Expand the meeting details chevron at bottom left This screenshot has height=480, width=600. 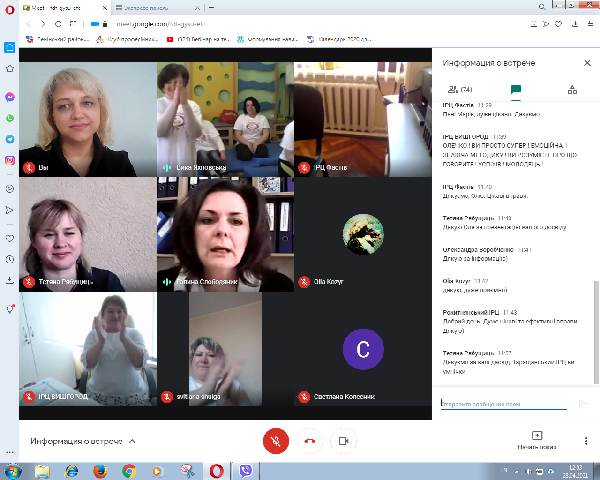pyautogui.click(x=132, y=440)
